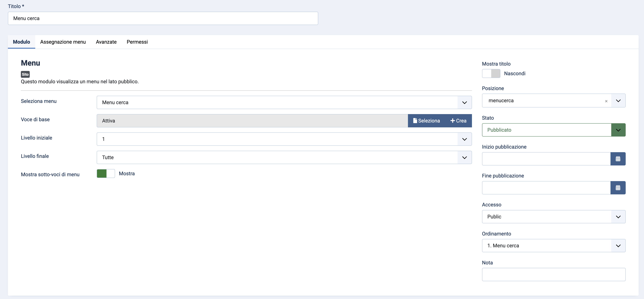Screen dimensions: 644x299
Task: Expand the Seleziona menu dropdown
Action: [x=284, y=102]
